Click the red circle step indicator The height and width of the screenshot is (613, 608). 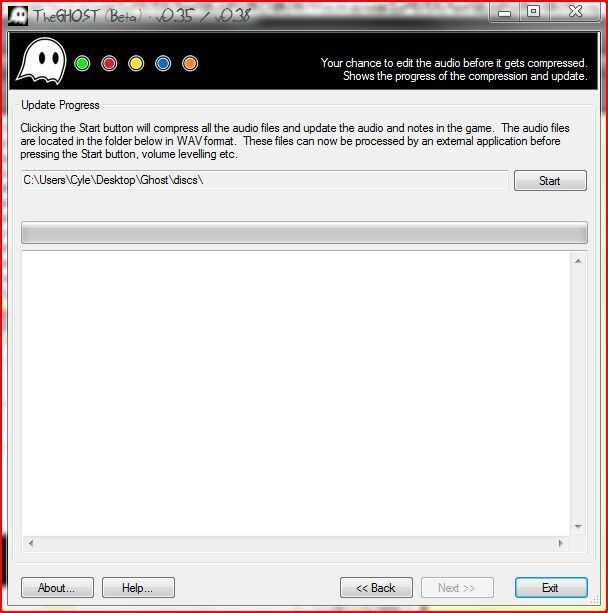[109, 63]
